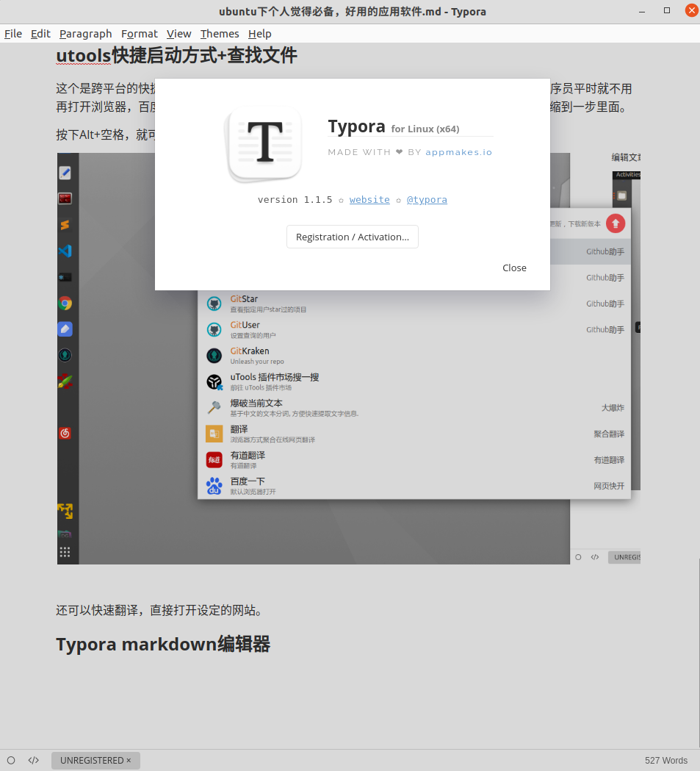Toggle source code mode icon in status bar

(33, 760)
